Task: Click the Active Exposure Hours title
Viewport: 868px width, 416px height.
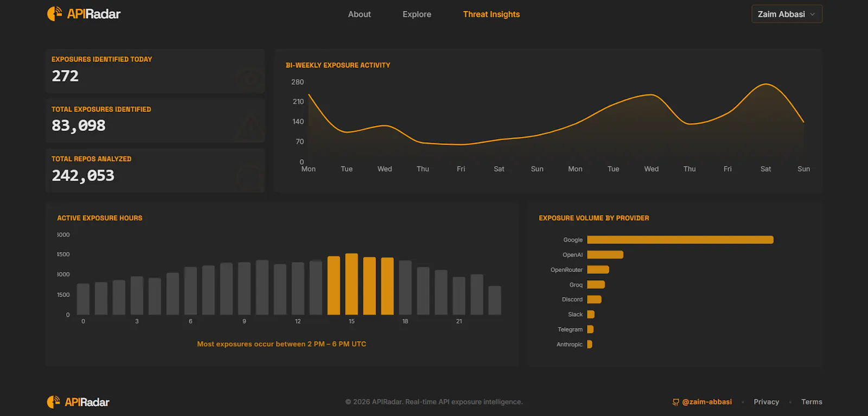Action: (100, 218)
